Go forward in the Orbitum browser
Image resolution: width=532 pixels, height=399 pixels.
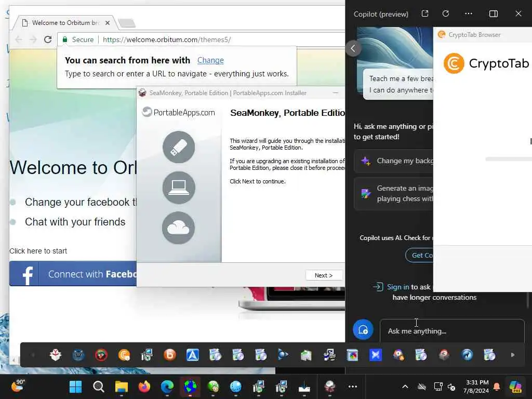[33, 39]
